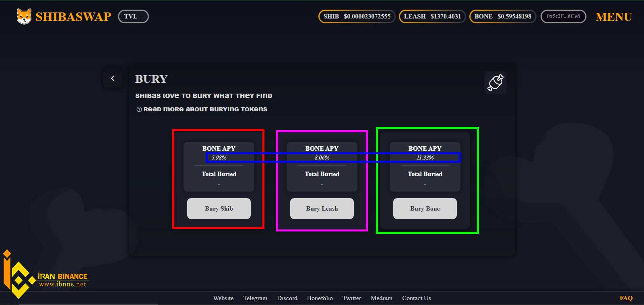Open the help icon beside Read More
The image size is (644, 305).
click(x=139, y=109)
